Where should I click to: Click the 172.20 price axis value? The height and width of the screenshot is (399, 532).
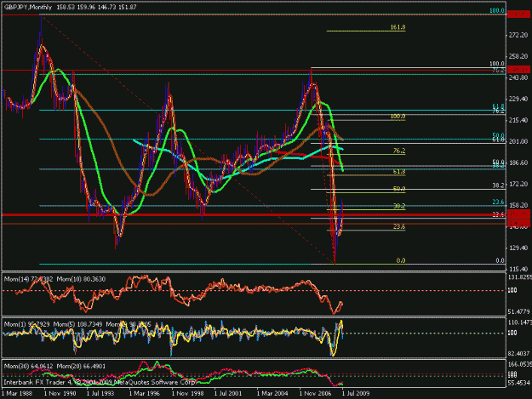click(518, 184)
